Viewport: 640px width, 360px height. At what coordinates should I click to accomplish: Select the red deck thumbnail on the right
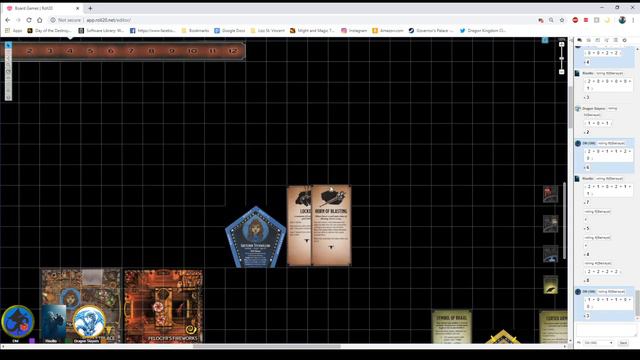click(x=551, y=194)
